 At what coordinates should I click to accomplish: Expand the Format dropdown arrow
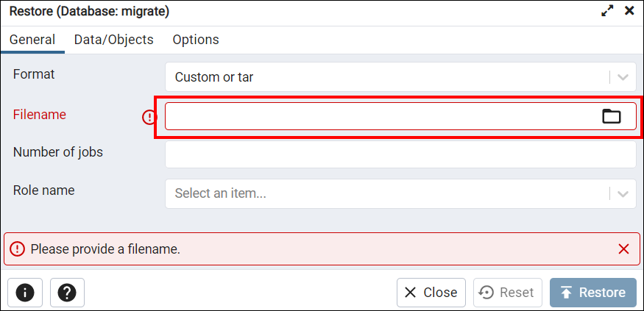623,77
